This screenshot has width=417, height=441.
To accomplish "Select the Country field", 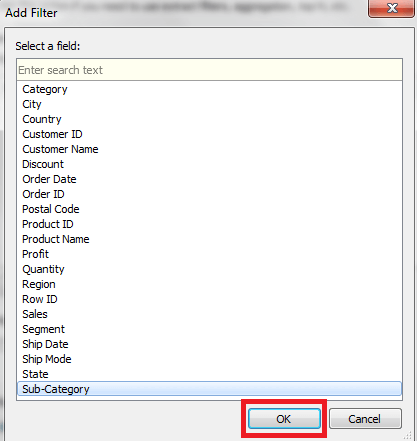I will (x=42, y=119).
